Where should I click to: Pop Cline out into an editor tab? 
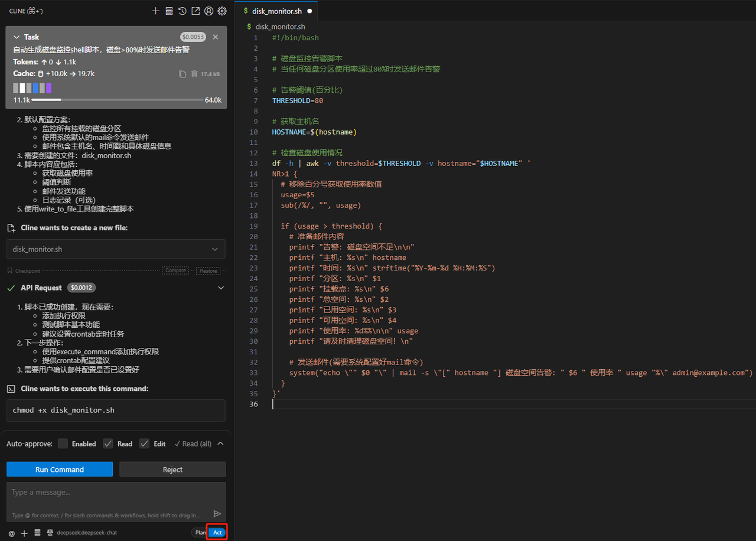click(x=195, y=11)
